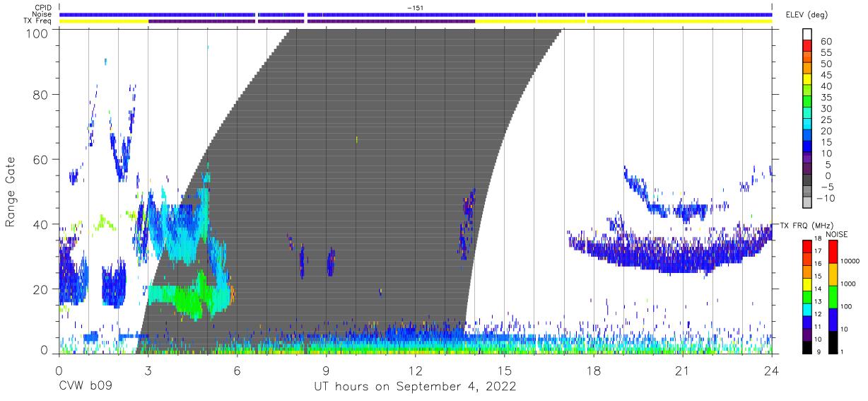
Task: Click x-axis tick label '3'
Action: tap(148, 370)
